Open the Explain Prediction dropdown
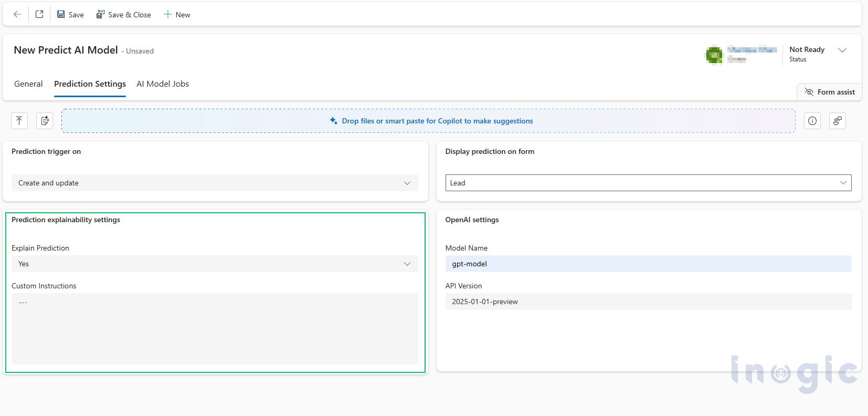868x416 pixels. [x=215, y=264]
